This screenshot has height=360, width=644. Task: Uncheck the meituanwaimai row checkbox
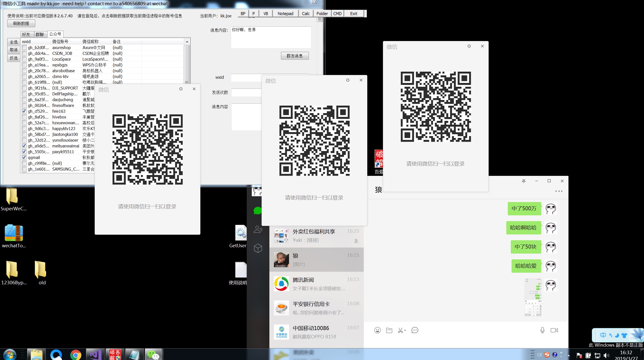pos(24,146)
